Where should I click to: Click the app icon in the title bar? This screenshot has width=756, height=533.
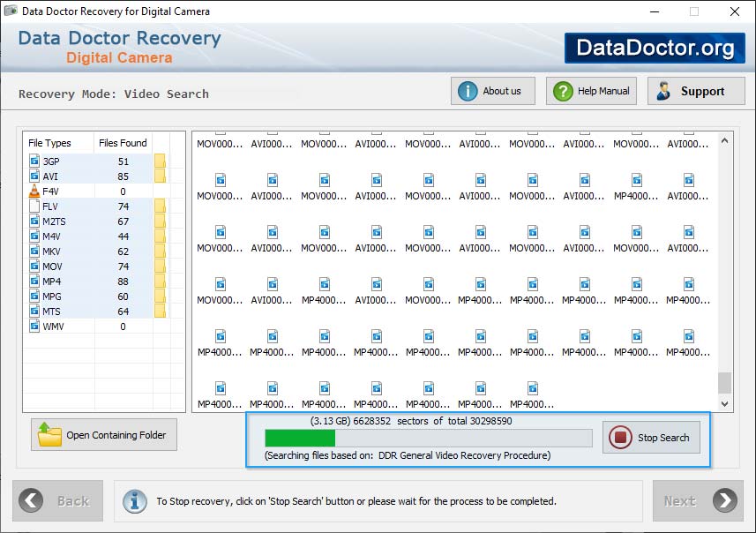coord(11,11)
